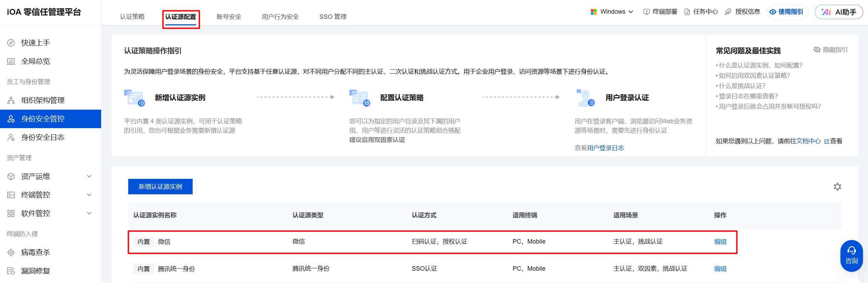Open the AI助手 assistant
Screen dimensions: 868x283
click(x=839, y=12)
